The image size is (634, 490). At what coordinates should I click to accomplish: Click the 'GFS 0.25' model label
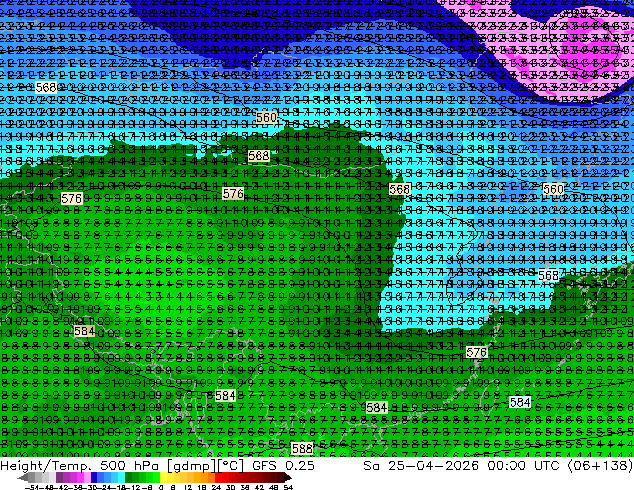pyautogui.click(x=283, y=466)
